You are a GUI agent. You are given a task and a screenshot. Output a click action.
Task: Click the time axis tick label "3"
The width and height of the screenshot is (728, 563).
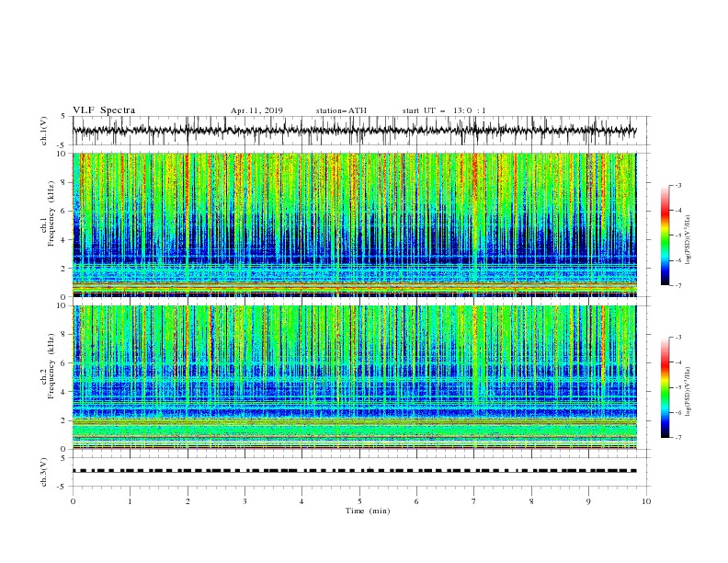click(245, 501)
